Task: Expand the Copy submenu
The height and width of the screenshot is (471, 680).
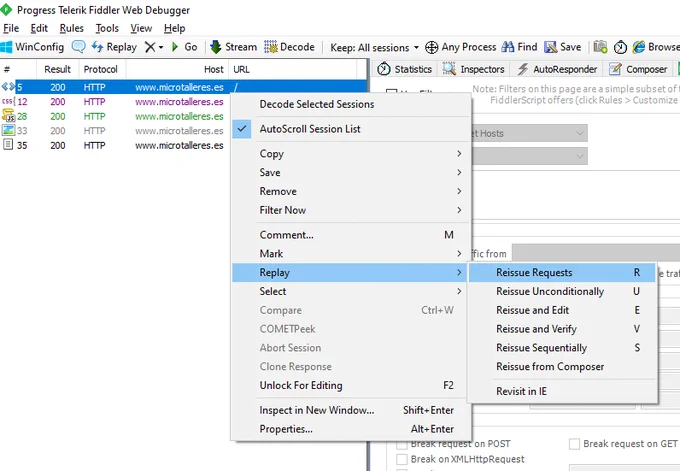Action: point(350,154)
